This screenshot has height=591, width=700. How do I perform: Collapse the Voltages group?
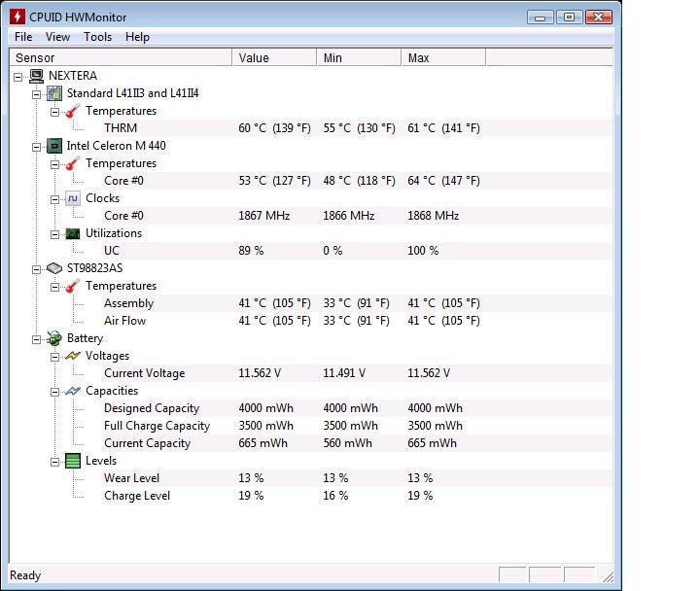54,357
